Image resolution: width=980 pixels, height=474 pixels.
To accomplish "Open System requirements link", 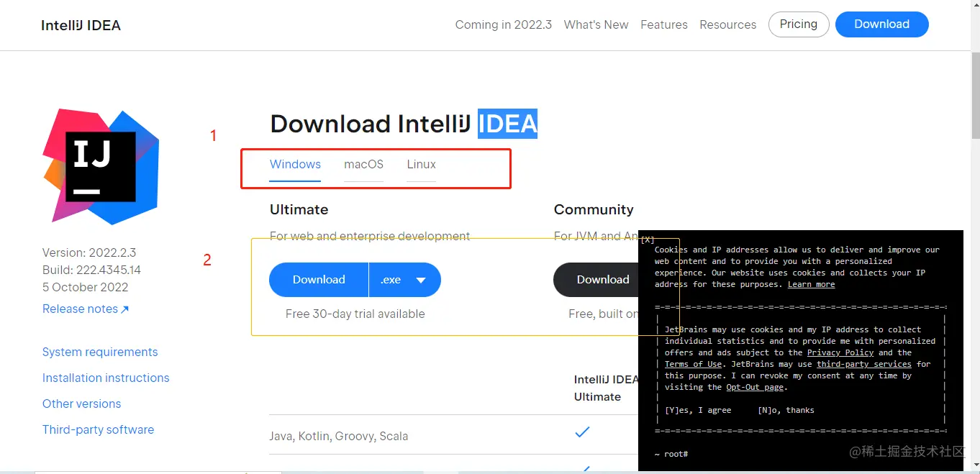I will point(100,352).
